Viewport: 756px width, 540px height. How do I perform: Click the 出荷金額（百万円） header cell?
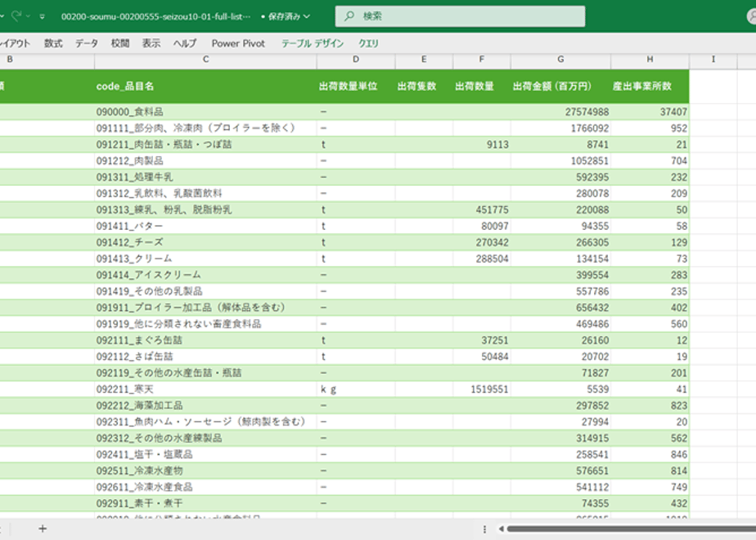pyautogui.click(x=560, y=86)
